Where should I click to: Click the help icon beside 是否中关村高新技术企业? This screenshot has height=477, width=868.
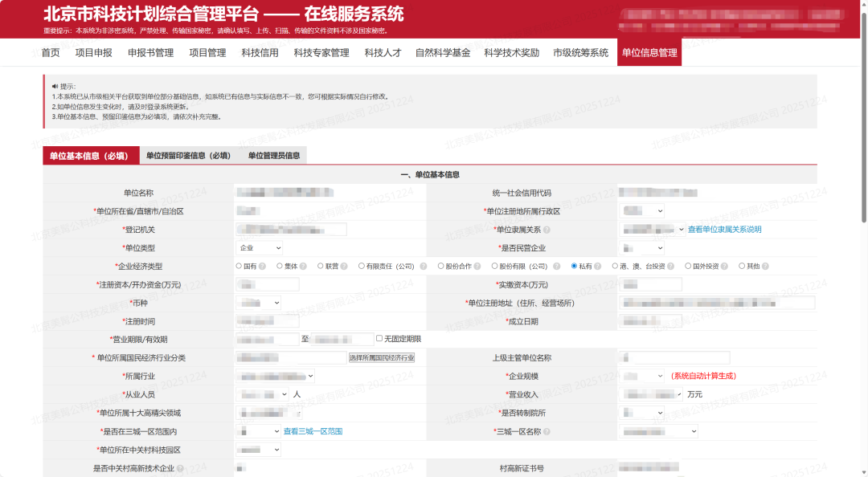click(x=180, y=468)
